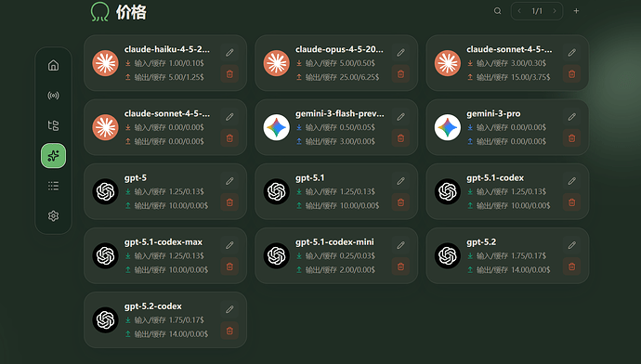The image size is (641, 364).
Task: Open Settings gear in the sidebar
Action: (53, 215)
